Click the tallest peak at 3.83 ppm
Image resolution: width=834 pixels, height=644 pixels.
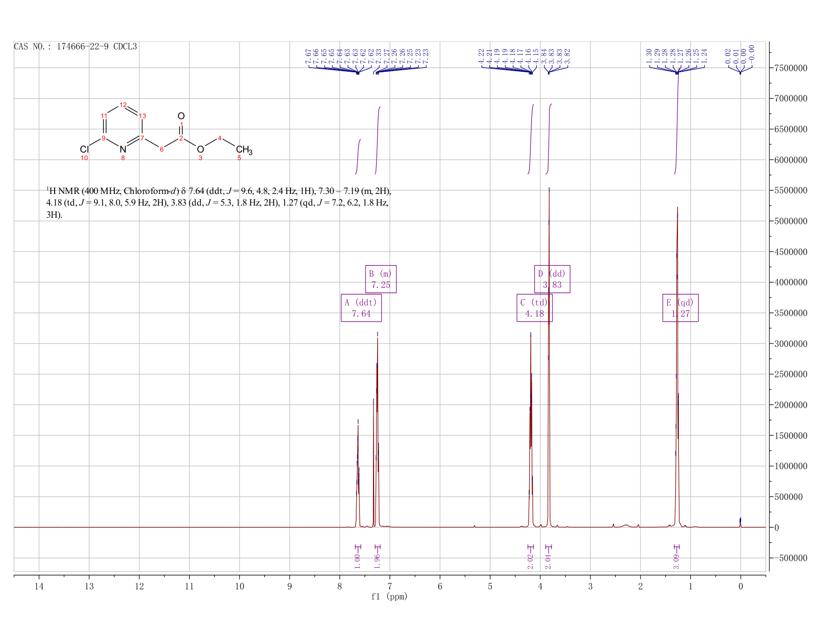[549, 354]
